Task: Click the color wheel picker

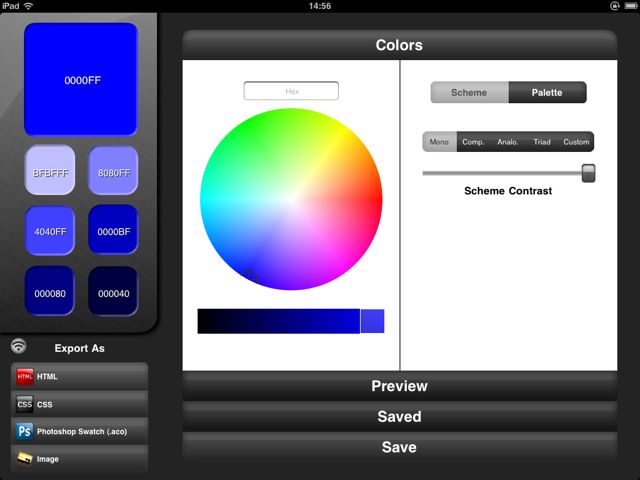Action: [291, 199]
